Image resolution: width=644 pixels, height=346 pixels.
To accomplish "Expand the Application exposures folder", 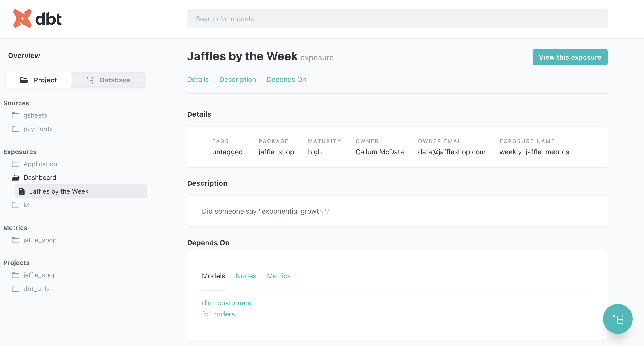I will point(40,164).
